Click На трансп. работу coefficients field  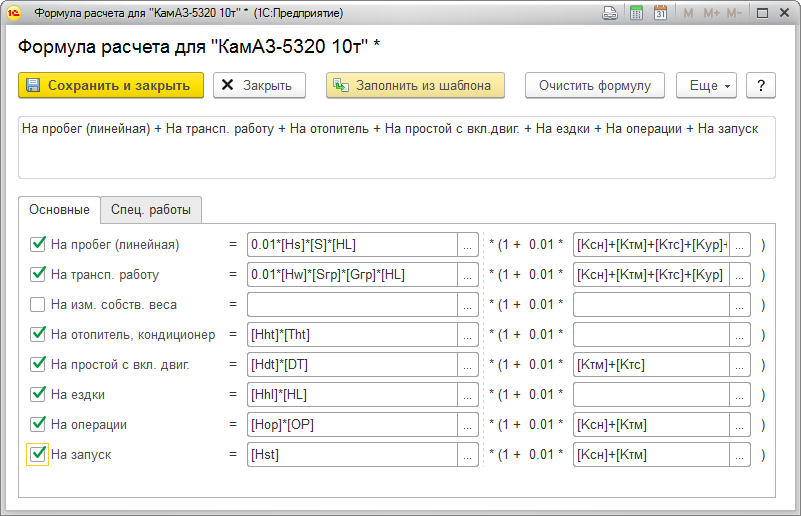651,274
